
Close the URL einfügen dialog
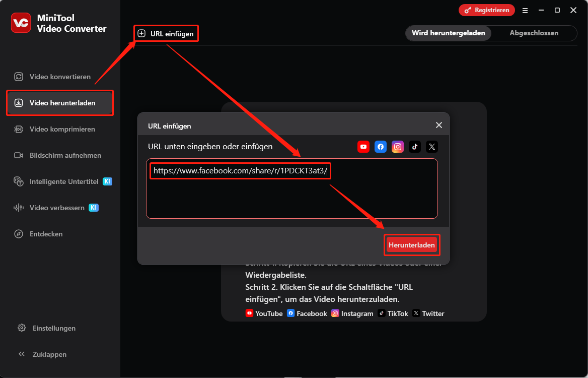pos(439,125)
